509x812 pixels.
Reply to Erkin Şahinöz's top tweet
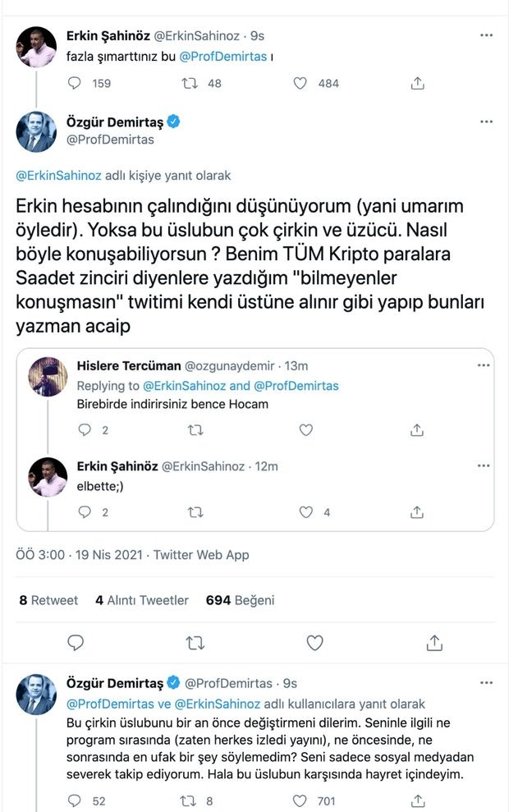coord(75,83)
